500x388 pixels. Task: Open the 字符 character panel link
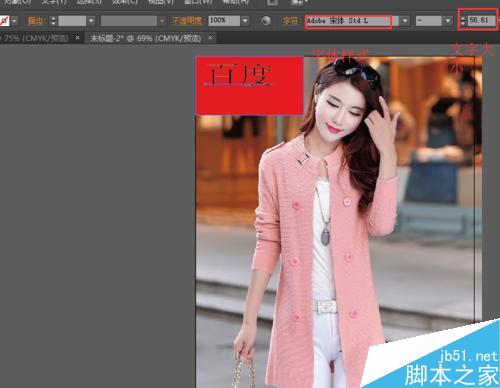[x=290, y=21]
